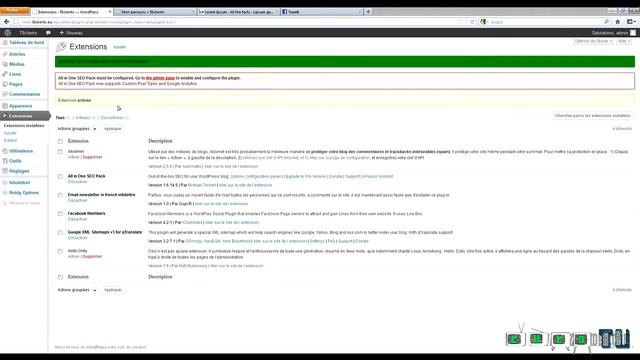Tick the Email newsletter plugin checkbox
This screenshot has width=640, height=360.
(60, 196)
